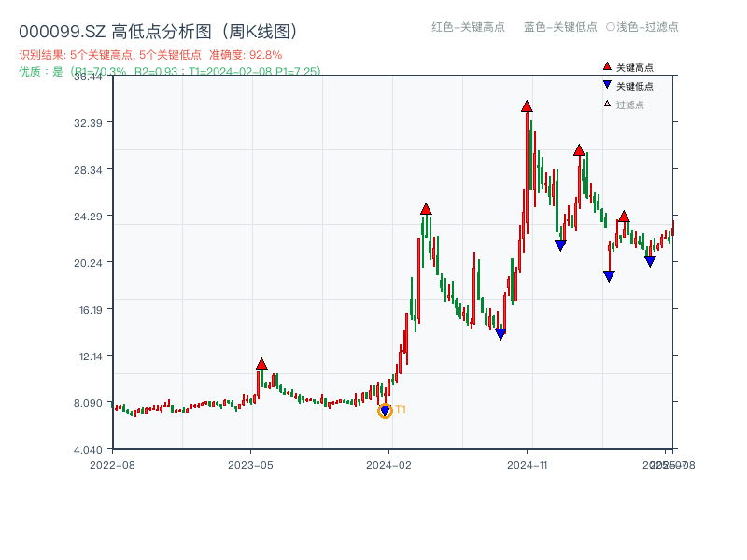Image resolution: width=747 pixels, height=560 pixels.
Task: Click the blue low marker near the 19 level
Action: pos(609,275)
